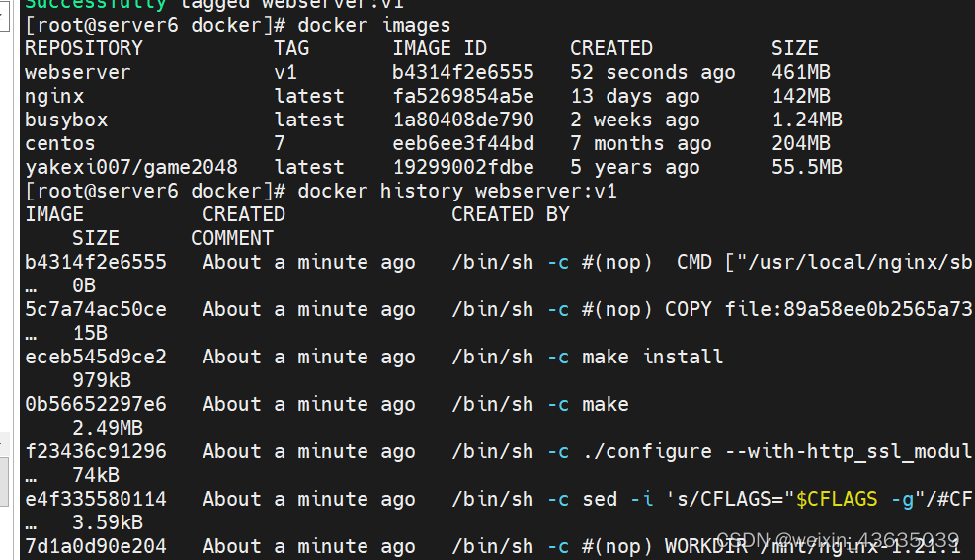Click history layer ID 0b56652297e6
This screenshot has width=975, height=560.
click(96, 404)
